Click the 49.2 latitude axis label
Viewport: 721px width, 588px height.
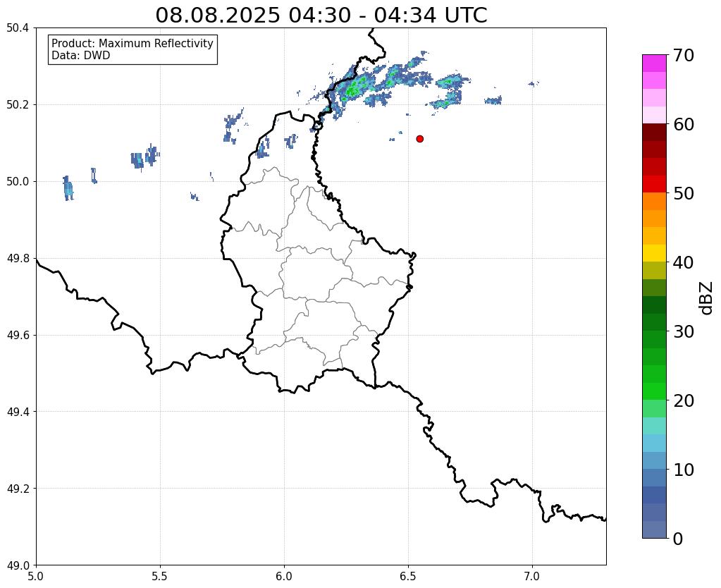(18, 488)
